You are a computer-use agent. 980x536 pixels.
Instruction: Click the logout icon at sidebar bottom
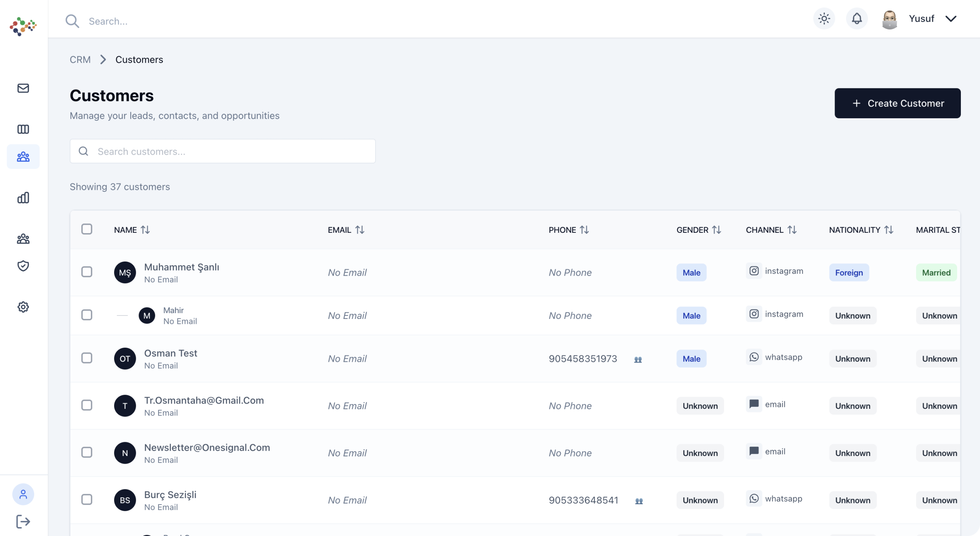pos(23,521)
